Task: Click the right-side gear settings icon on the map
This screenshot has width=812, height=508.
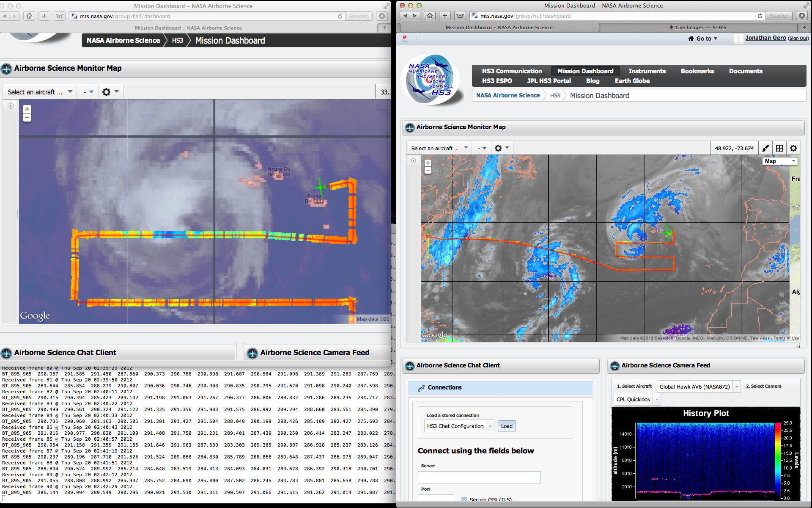Action: coord(793,148)
